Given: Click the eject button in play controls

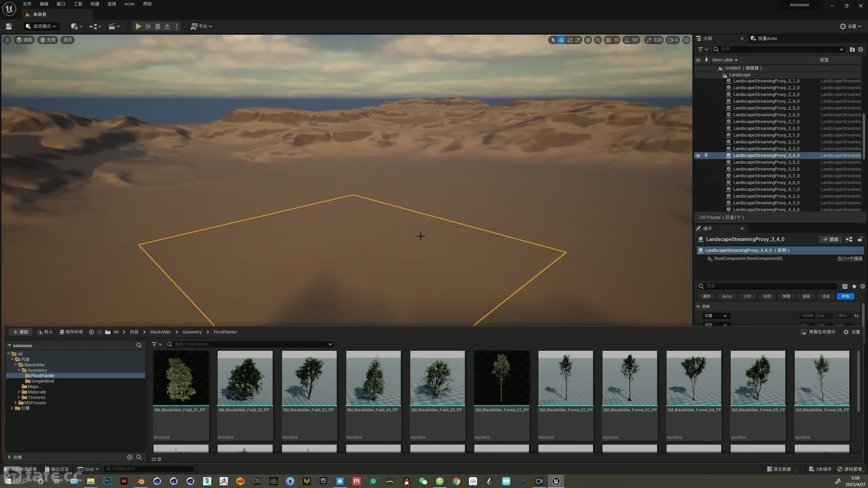Looking at the screenshot, I should [167, 26].
